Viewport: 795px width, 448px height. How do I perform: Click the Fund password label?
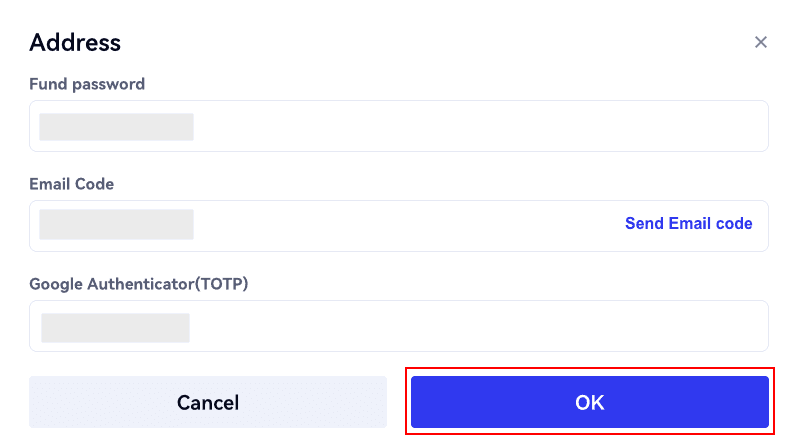coord(87,84)
